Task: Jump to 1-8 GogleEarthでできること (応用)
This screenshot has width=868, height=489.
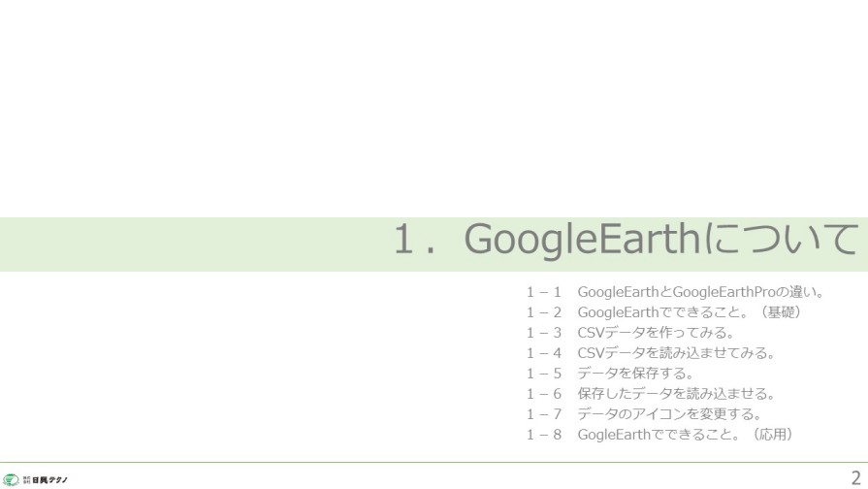Action: tap(686, 434)
